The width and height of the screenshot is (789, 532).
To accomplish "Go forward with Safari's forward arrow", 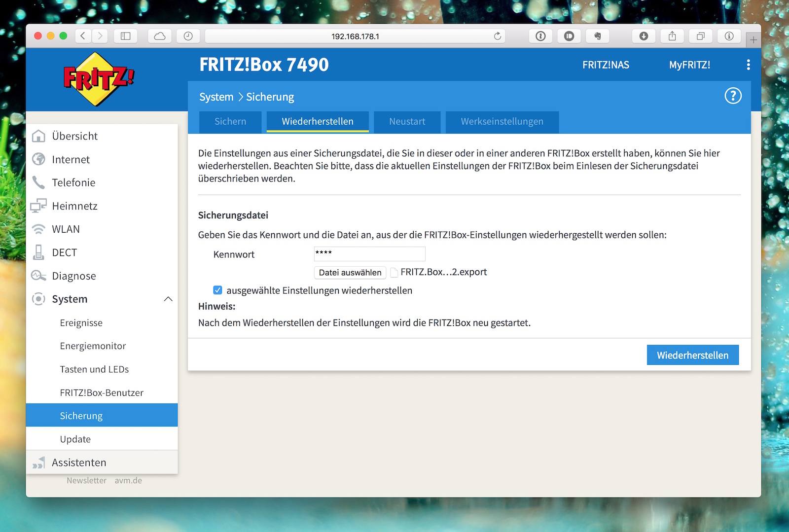I will (x=100, y=36).
